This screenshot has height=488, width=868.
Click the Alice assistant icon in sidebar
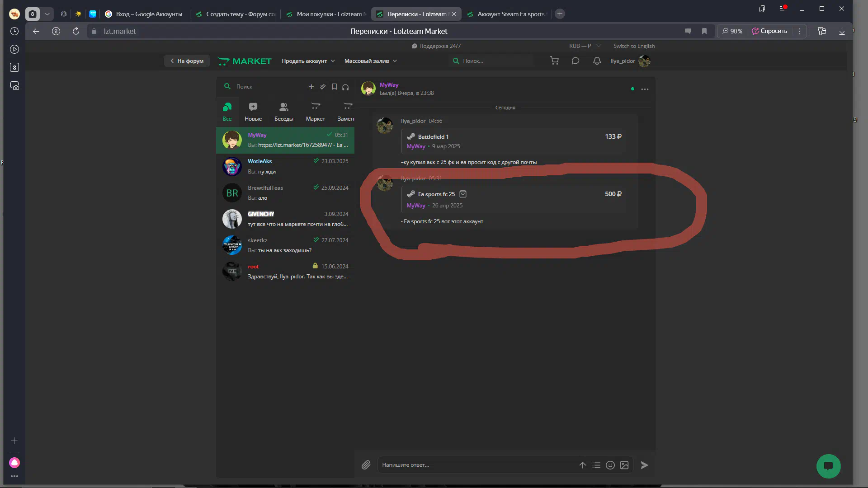click(x=14, y=463)
